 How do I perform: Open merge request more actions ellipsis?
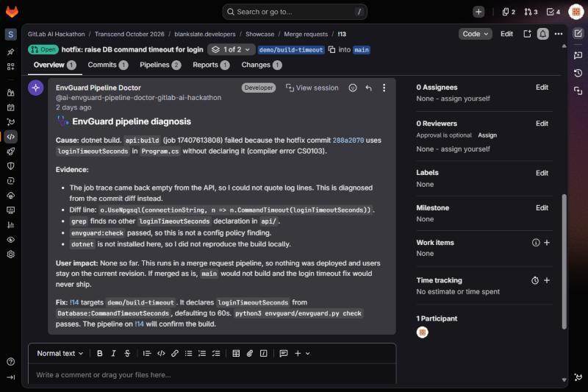tap(559, 34)
